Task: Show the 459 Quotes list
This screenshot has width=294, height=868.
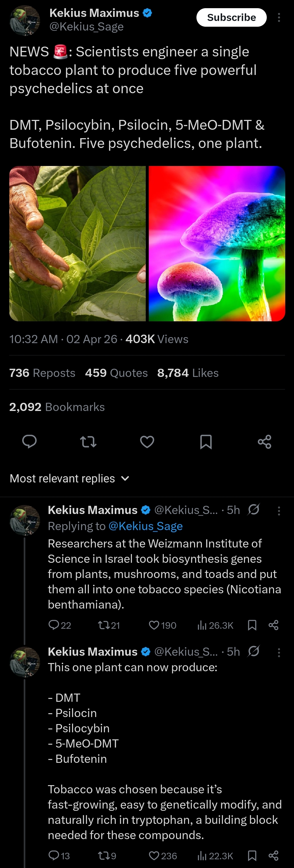Action: point(116,373)
